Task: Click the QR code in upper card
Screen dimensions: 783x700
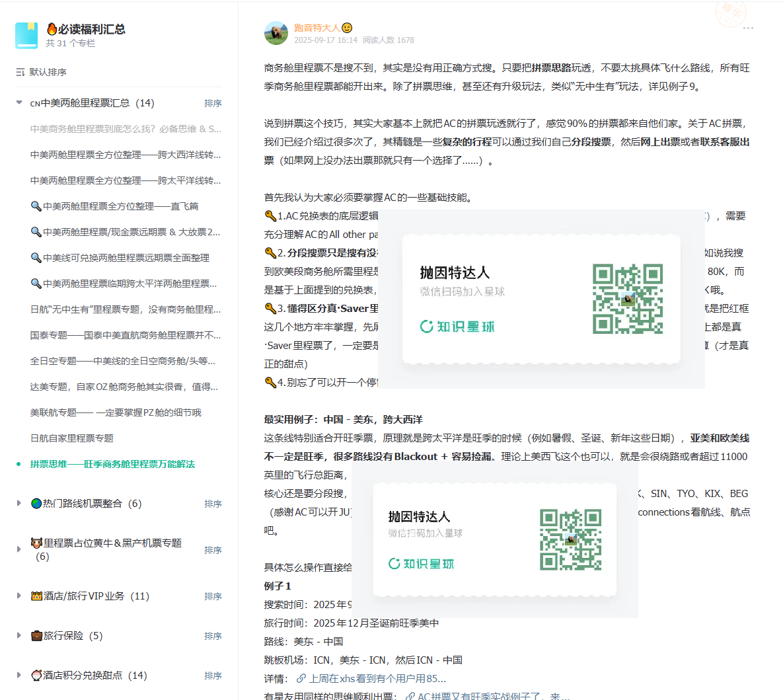Action: 627,299
